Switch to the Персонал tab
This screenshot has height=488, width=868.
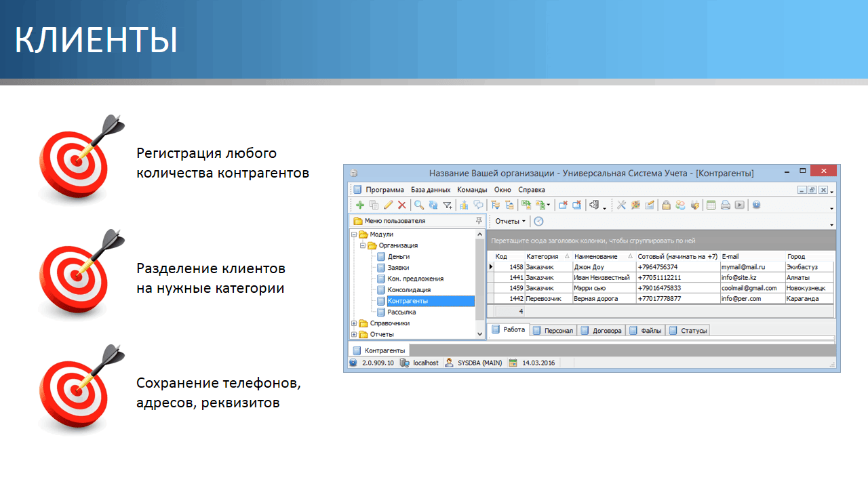(x=553, y=331)
